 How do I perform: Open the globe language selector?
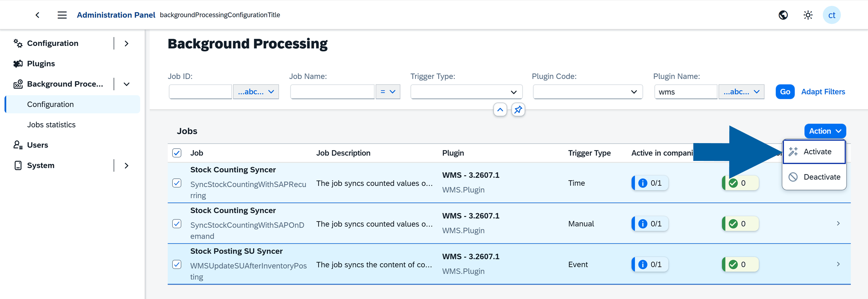(783, 15)
